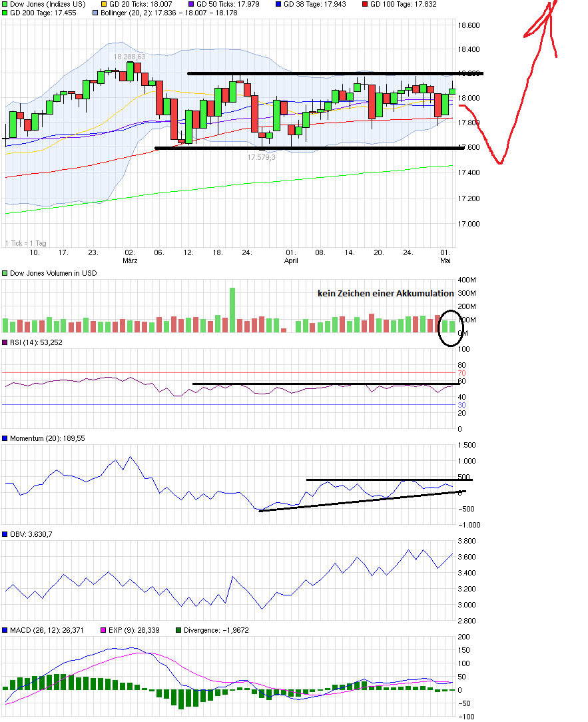Click the 18.600 price axis label
The height and width of the screenshot is (722, 588).
pyautogui.click(x=469, y=25)
